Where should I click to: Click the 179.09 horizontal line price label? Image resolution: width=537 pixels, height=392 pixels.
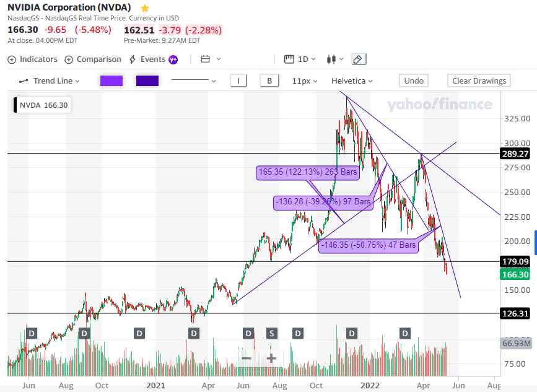(515, 261)
